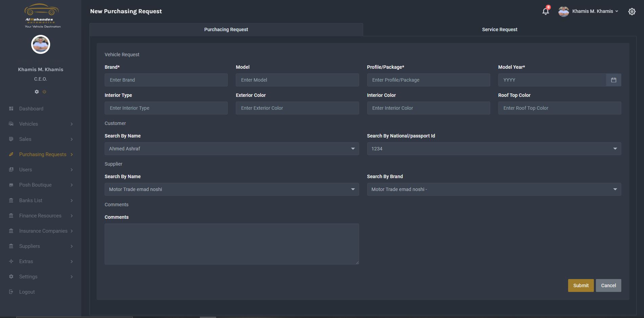Focus the Enter Profile/Package field
The height and width of the screenshot is (318, 644).
coord(429,80)
